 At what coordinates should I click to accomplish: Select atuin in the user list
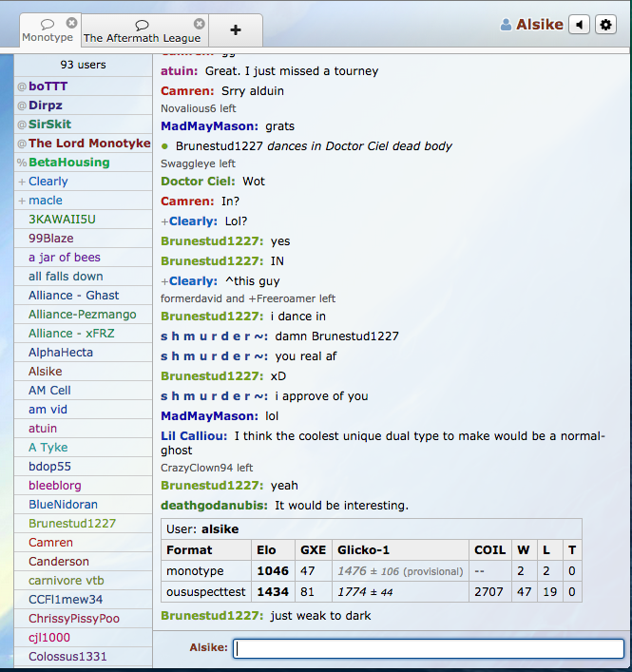[84, 428]
